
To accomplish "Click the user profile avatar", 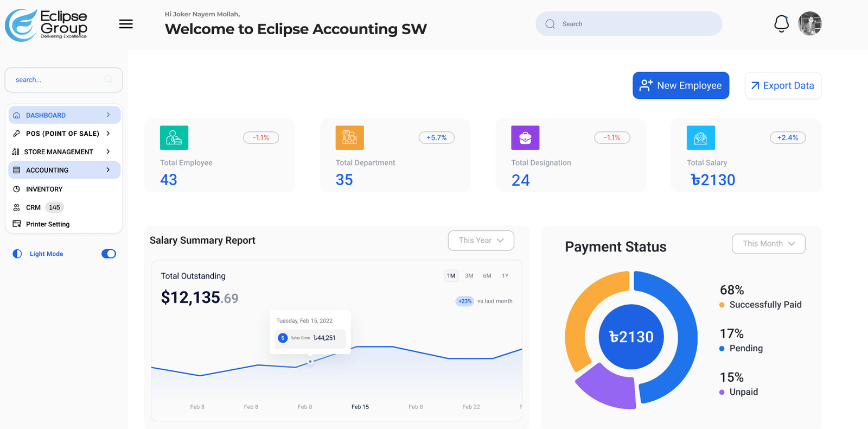I will 809,24.
